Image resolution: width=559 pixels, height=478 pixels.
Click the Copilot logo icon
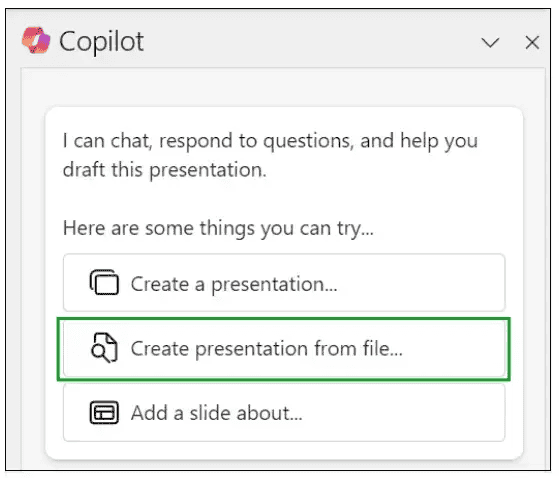coord(36,41)
